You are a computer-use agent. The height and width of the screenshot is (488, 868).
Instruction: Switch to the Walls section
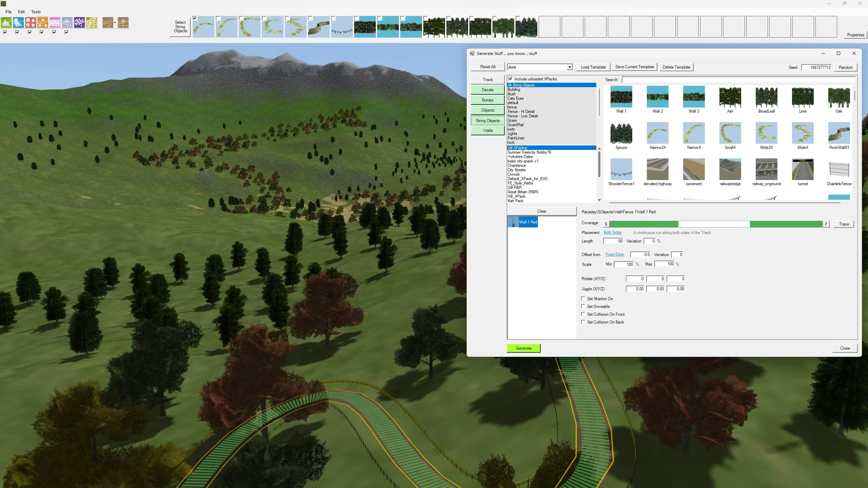click(487, 131)
